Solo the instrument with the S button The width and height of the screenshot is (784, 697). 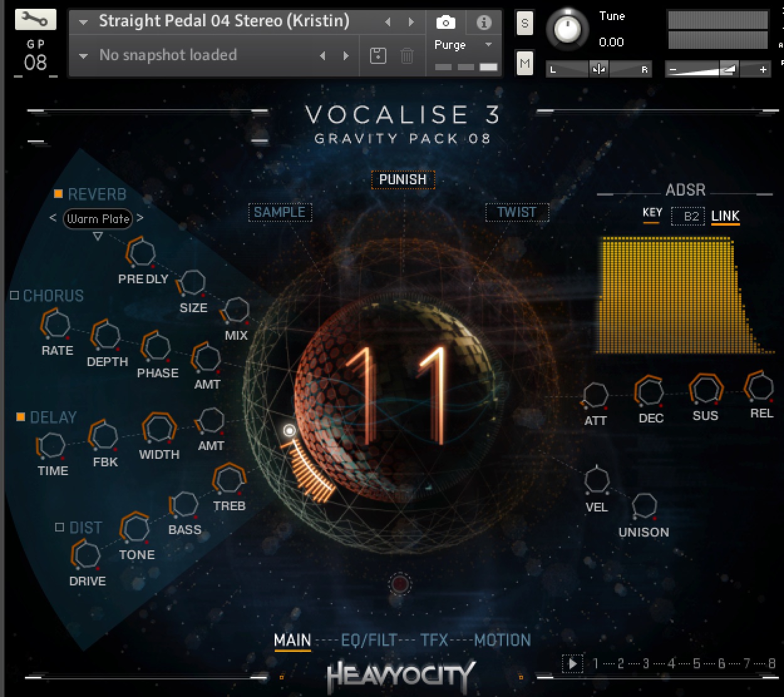coord(524,23)
